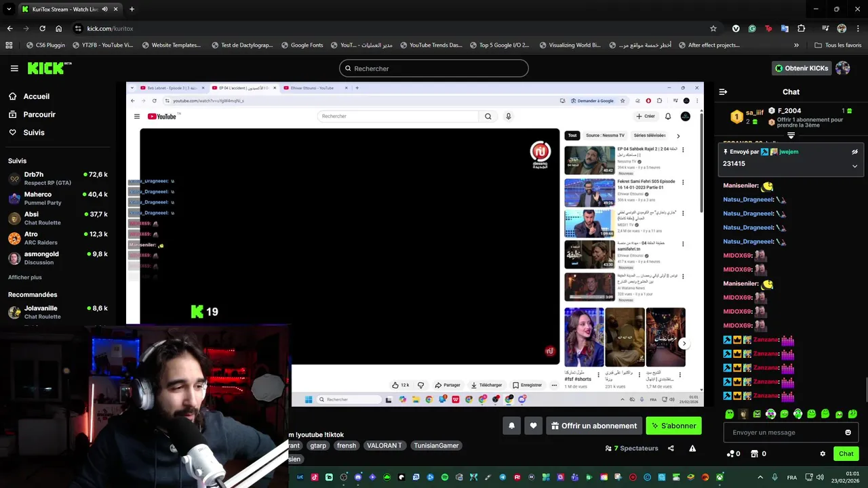Open Chrome three-dot menu
868x488 pixels.
pyautogui.click(x=858, y=28)
